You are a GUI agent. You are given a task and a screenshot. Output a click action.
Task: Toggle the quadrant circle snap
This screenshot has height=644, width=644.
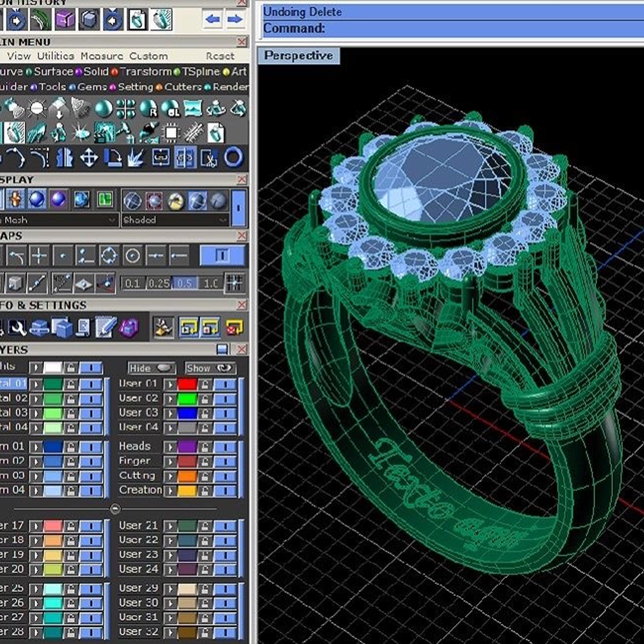(109, 256)
